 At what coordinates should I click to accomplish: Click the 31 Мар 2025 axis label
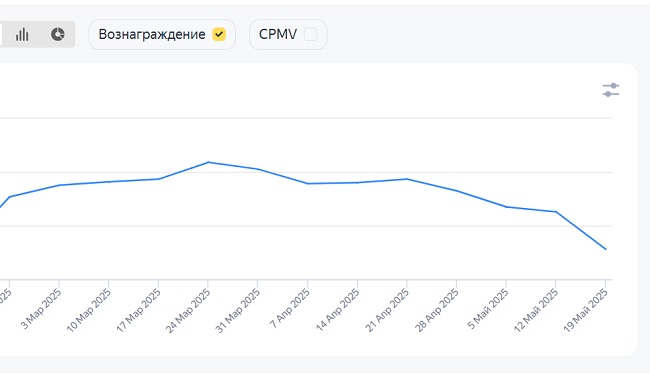pyautogui.click(x=238, y=310)
